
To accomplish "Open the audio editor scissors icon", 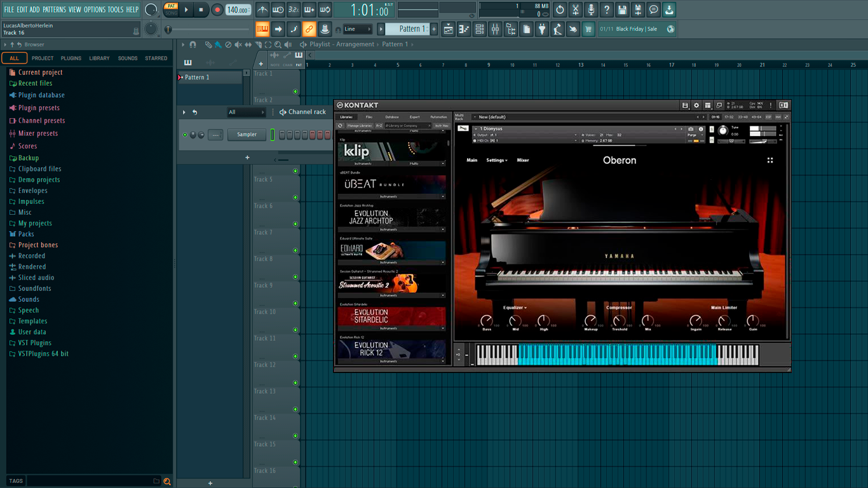I will (x=576, y=10).
